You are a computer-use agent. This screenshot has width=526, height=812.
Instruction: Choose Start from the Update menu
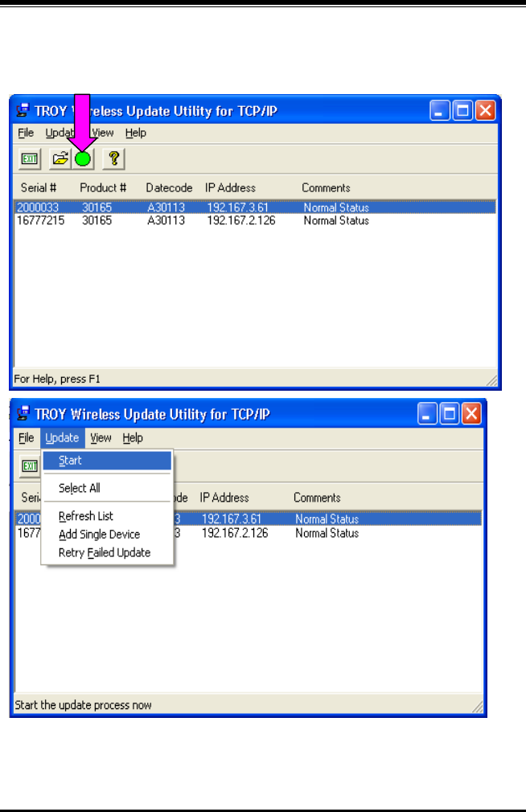[107, 461]
